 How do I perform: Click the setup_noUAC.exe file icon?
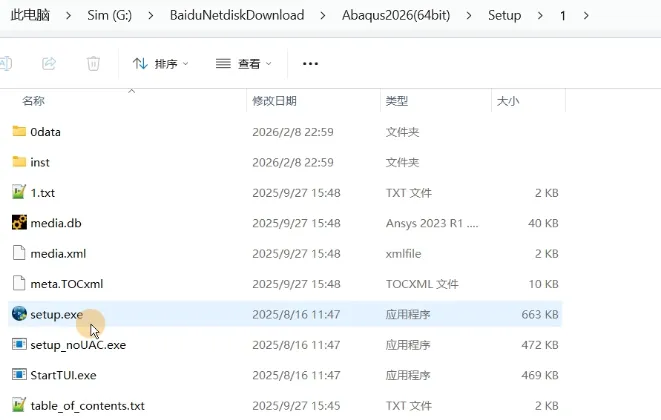(19, 345)
